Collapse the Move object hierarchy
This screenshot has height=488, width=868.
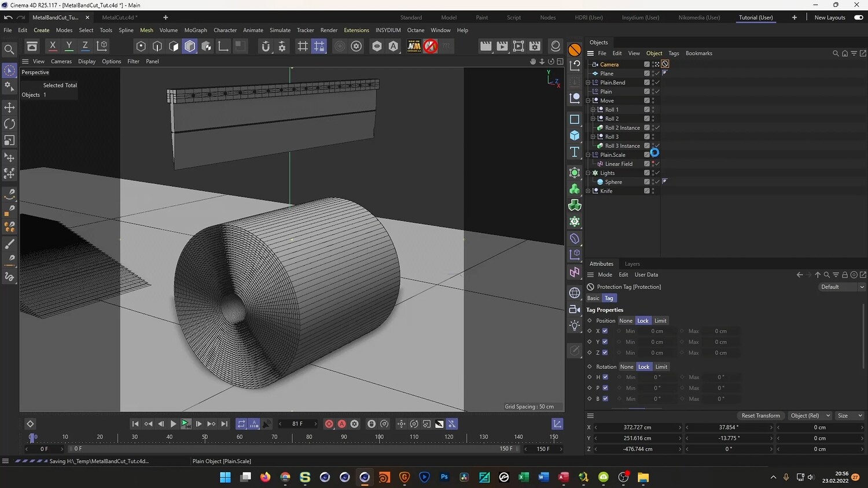pos(588,101)
